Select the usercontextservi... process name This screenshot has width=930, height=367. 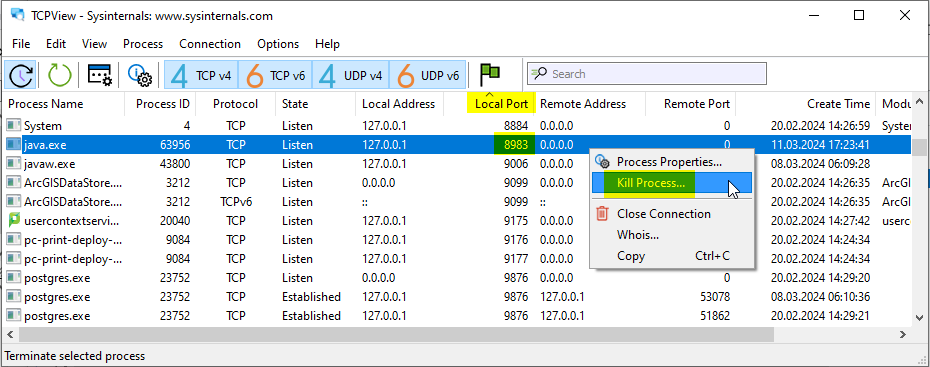coord(72,221)
